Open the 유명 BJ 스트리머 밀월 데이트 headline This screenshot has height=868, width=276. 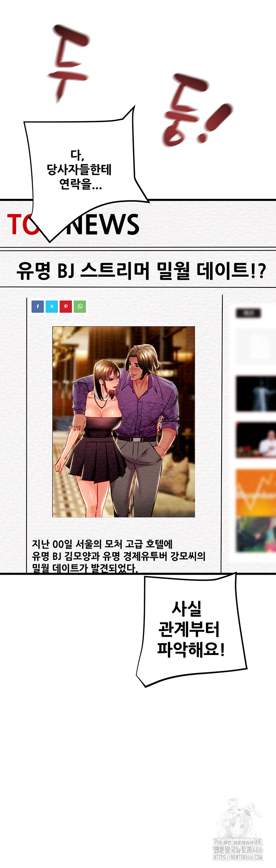coord(141,271)
